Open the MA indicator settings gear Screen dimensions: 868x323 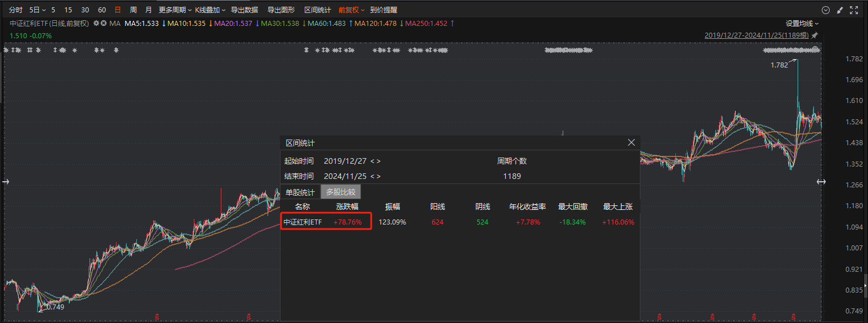96,24
